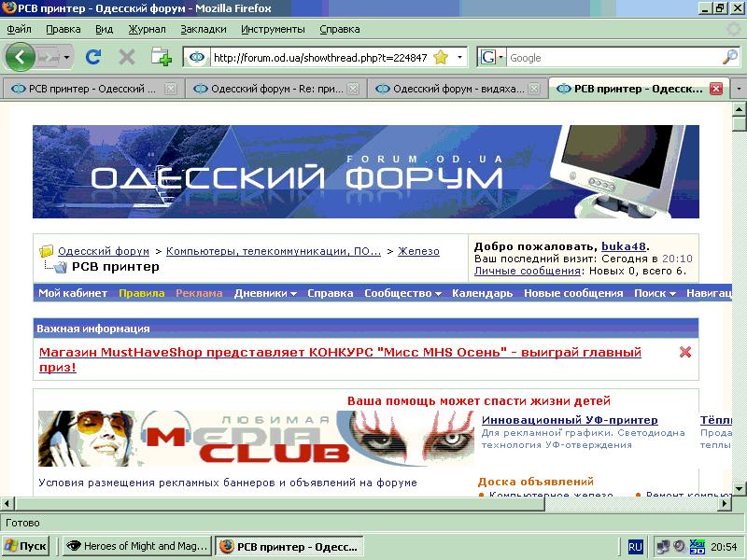Expand the Дневники forum menu

pyautogui.click(x=265, y=293)
